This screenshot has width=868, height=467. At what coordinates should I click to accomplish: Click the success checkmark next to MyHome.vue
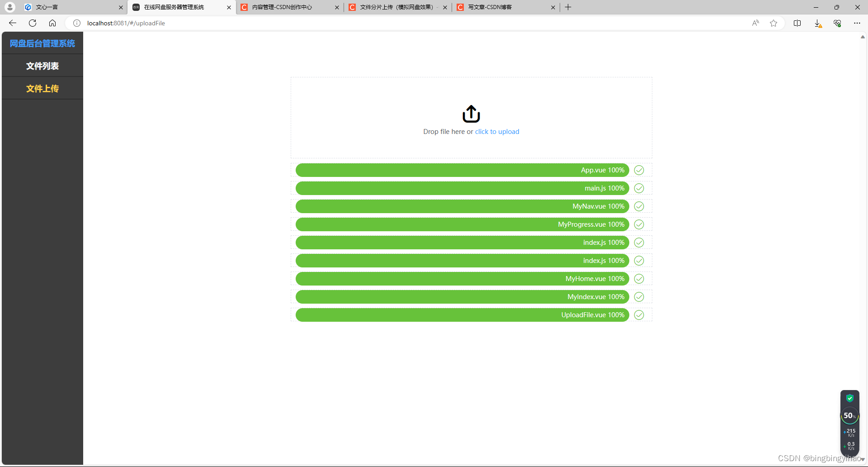[x=639, y=279]
